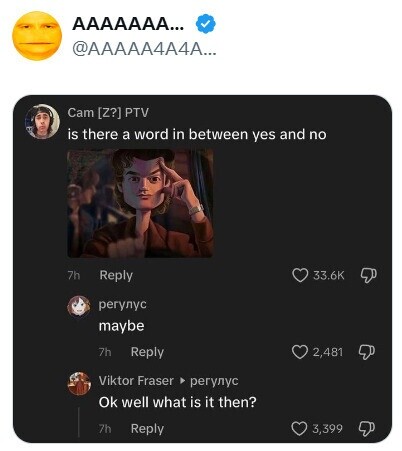The height and width of the screenshot is (451, 402).
Task: Click the Cam [Z?] PTV username
Action: tap(108, 113)
